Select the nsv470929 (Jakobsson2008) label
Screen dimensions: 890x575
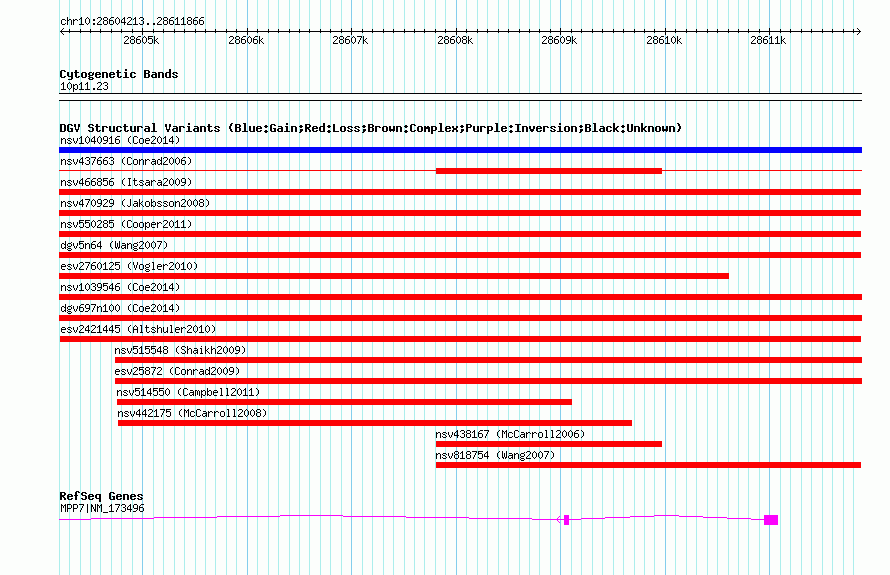(135, 203)
